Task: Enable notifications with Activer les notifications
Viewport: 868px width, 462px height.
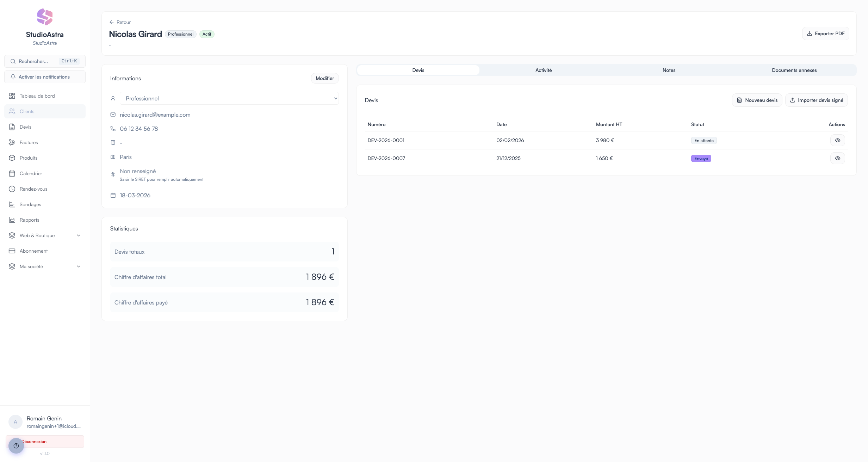Action: click(45, 77)
